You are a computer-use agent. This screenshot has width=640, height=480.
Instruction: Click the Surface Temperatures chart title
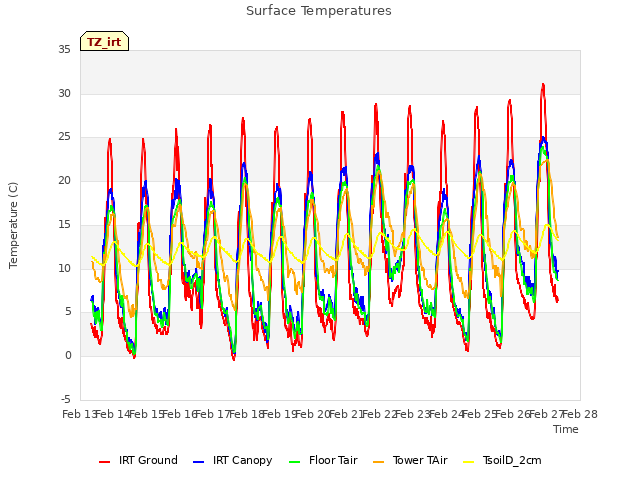pos(319,11)
